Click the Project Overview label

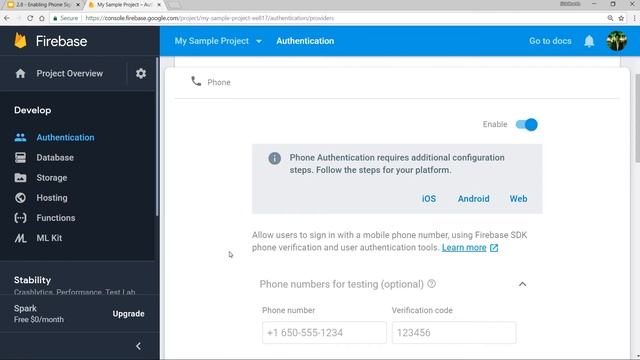(70, 73)
